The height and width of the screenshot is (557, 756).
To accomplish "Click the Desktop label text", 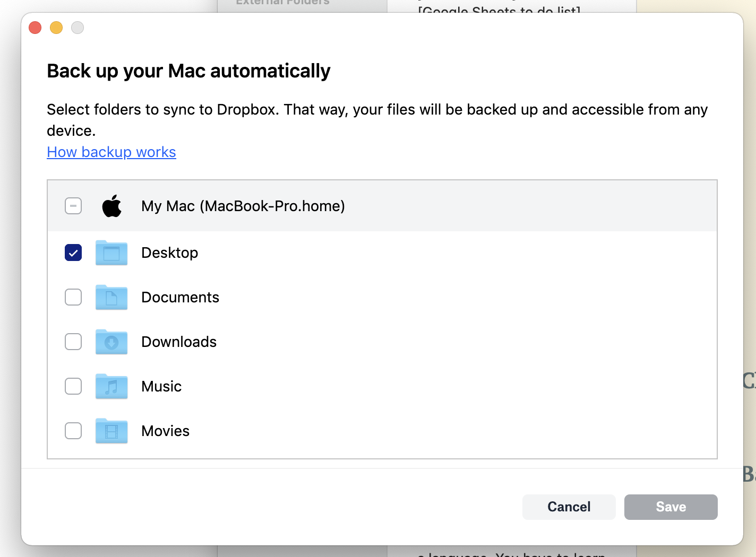I will pyautogui.click(x=170, y=253).
